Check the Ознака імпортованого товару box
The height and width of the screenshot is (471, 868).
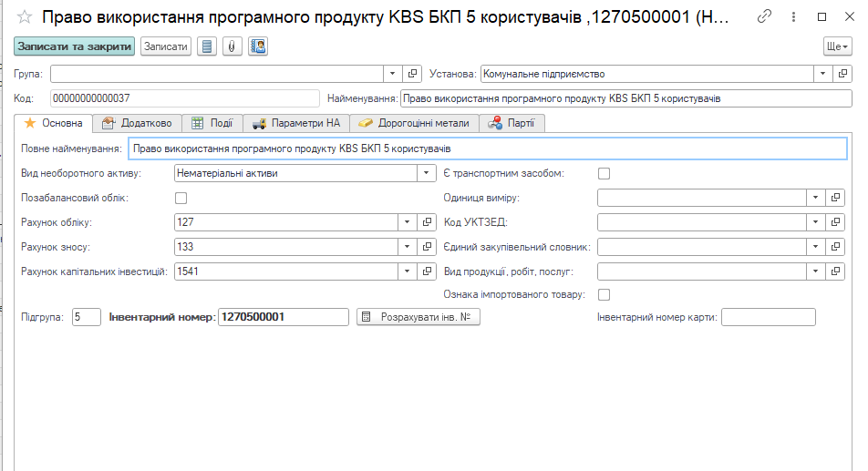pos(604,294)
